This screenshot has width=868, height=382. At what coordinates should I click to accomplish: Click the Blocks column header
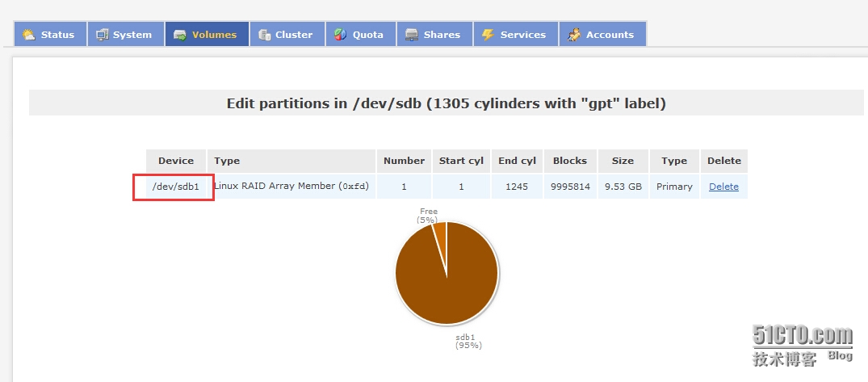[x=569, y=161]
